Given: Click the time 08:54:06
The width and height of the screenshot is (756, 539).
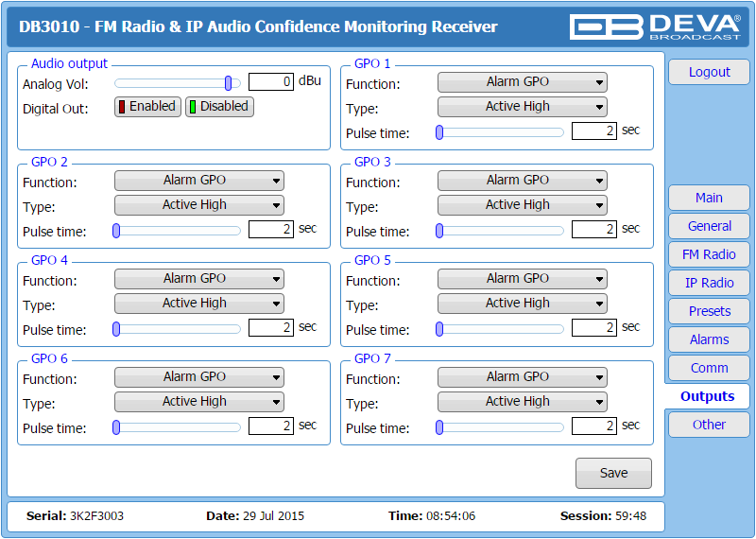Looking at the screenshot, I should coord(451,516).
